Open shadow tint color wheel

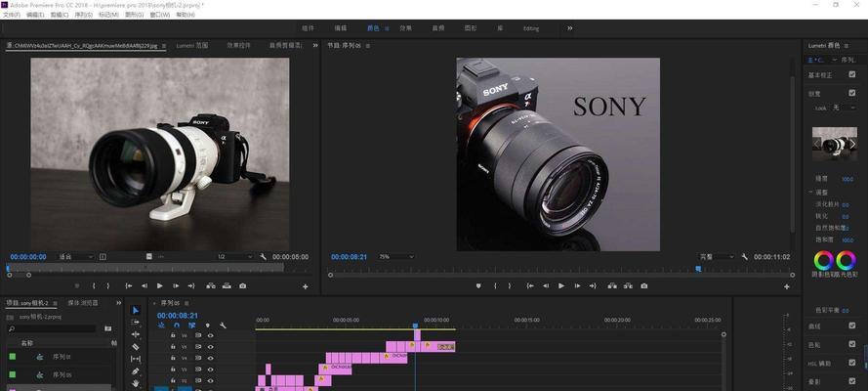(x=823, y=260)
